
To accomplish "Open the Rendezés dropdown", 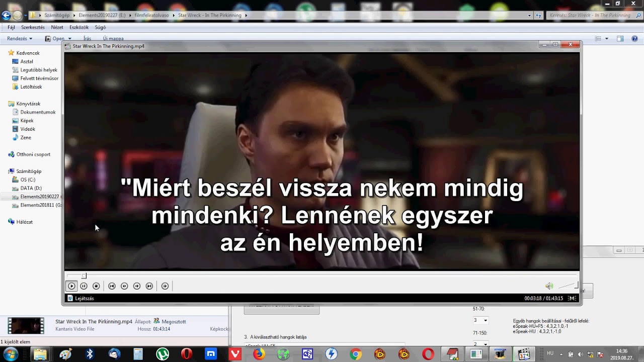I will pyautogui.click(x=20, y=39).
